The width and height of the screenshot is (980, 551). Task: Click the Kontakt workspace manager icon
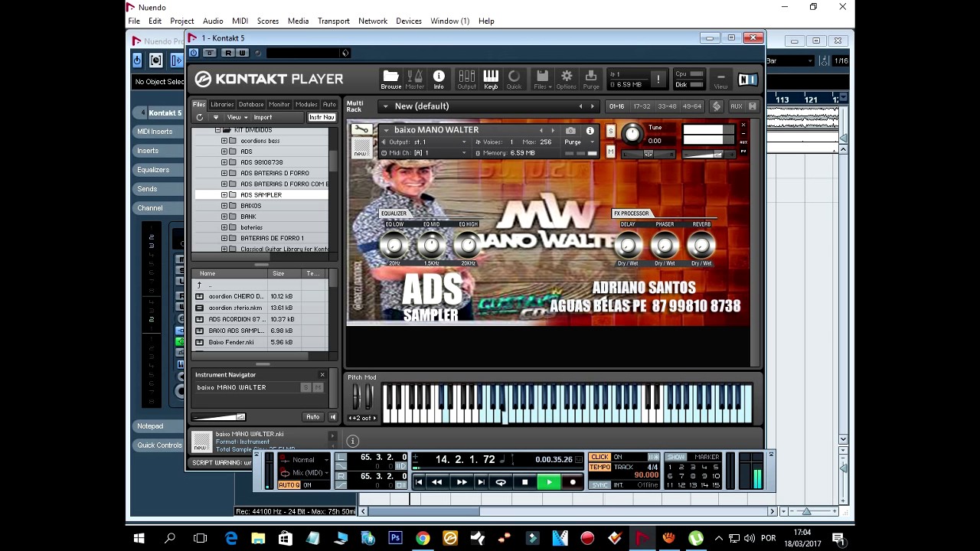pos(716,106)
